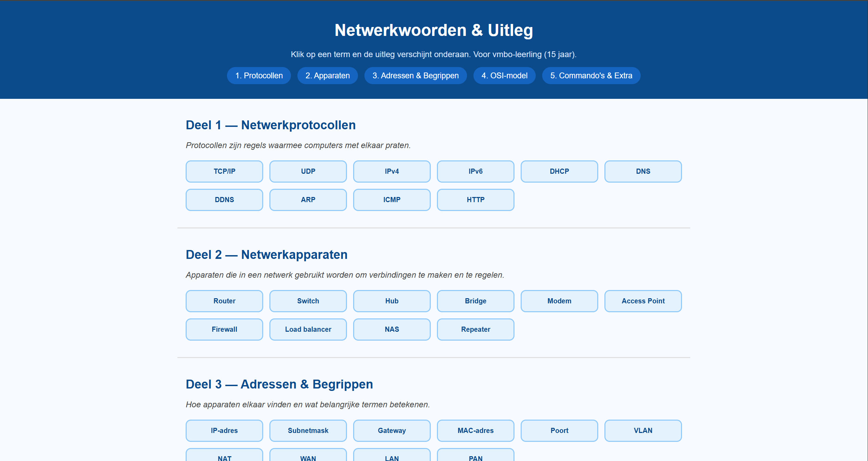Select the MAC-adres button
Screen dimensions: 868x461
click(x=475, y=431)
